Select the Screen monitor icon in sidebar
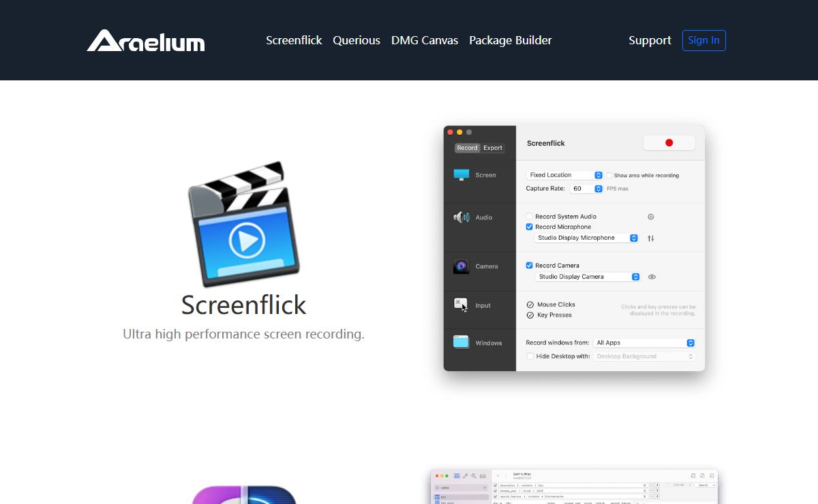818x504 pixels. tap(461, 175)
